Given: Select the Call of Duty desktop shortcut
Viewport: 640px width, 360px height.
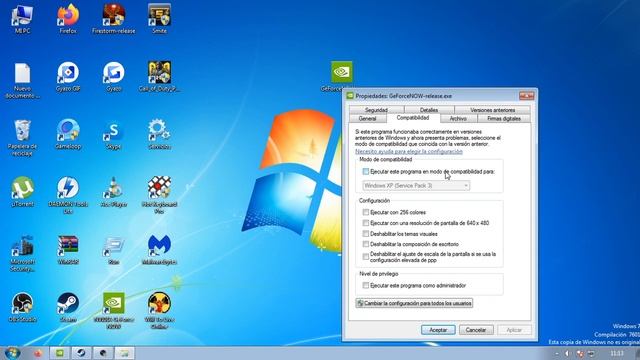Looking at the screenshot, I should [x=159, y=77].
